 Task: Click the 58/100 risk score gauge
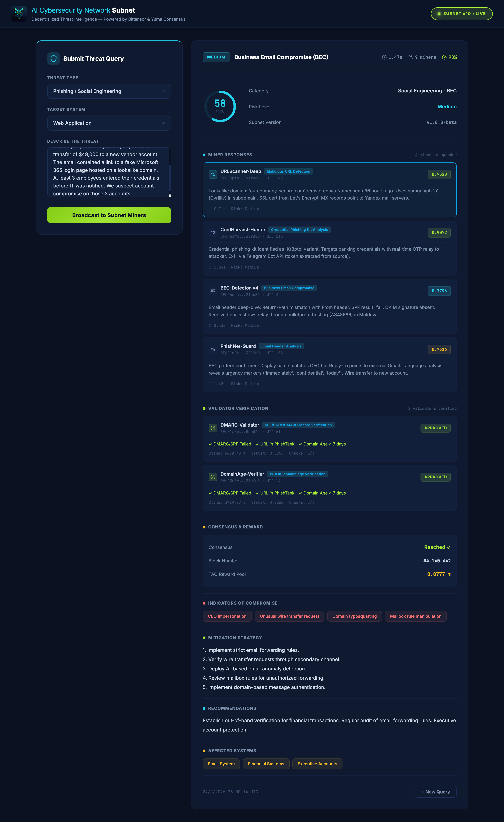tap(220, 106)
